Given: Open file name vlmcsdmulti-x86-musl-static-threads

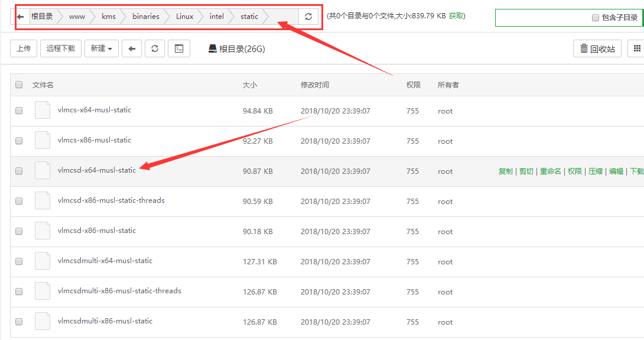Looking at the screenshot, I should (x=119, y=291).
